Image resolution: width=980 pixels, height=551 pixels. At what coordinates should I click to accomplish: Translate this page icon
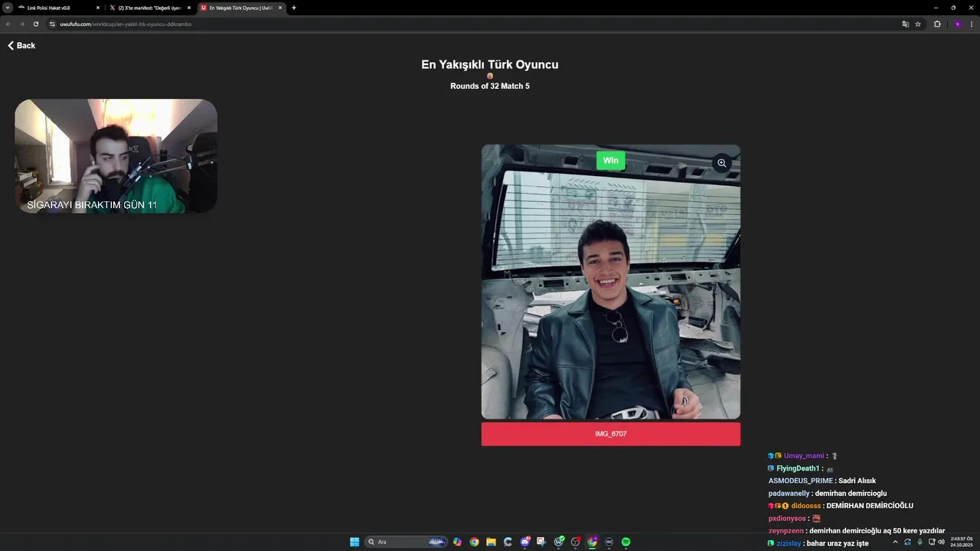[x=906, y=24]
